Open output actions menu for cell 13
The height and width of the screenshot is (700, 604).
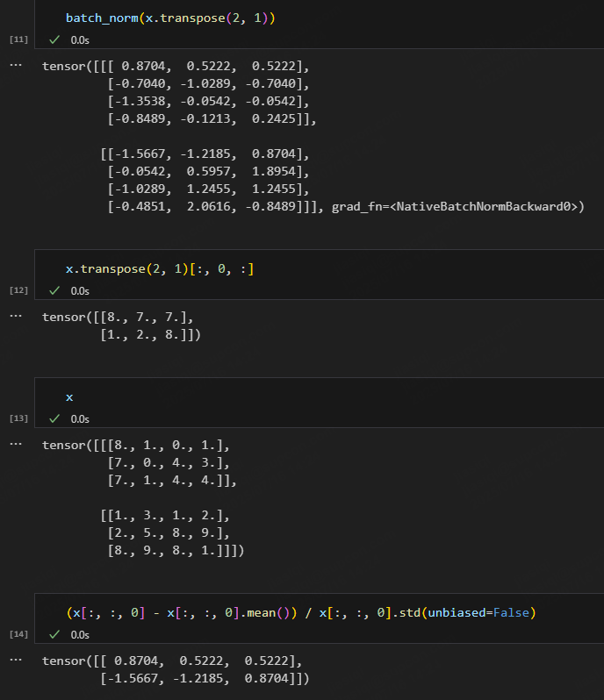[16, 444]
